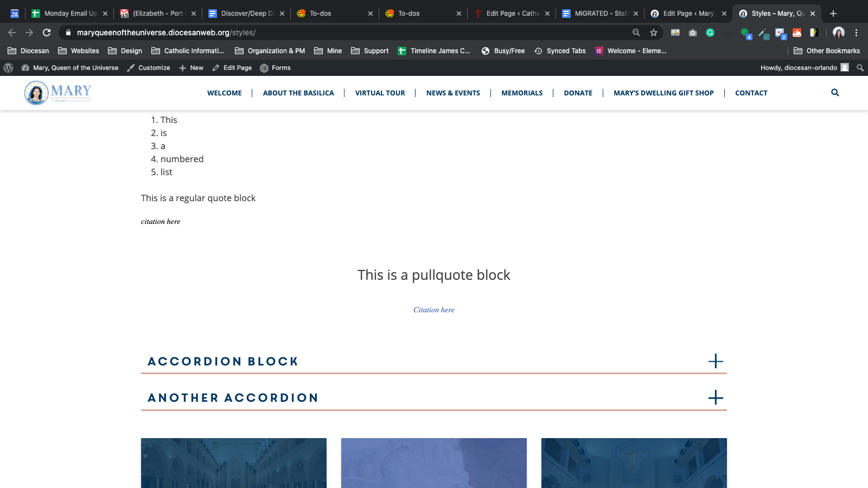868x488 pixels.
Task: Click the site search magnifier icon
Action: 835,93
